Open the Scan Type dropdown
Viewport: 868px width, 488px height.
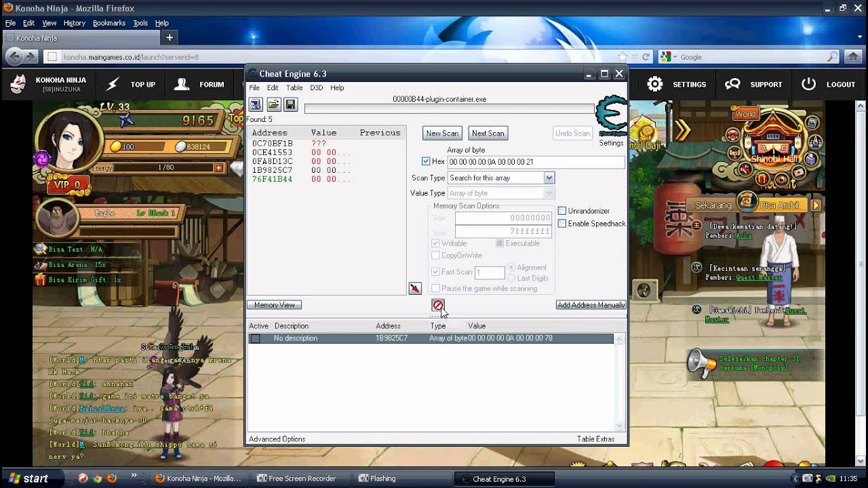pyautogui.click(x=549, y=178)
